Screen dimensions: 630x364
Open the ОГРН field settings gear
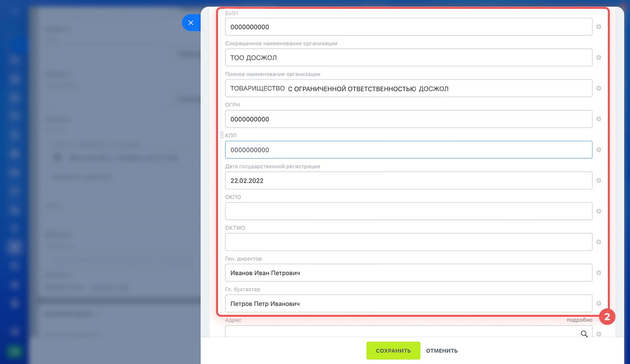point(599,119)
